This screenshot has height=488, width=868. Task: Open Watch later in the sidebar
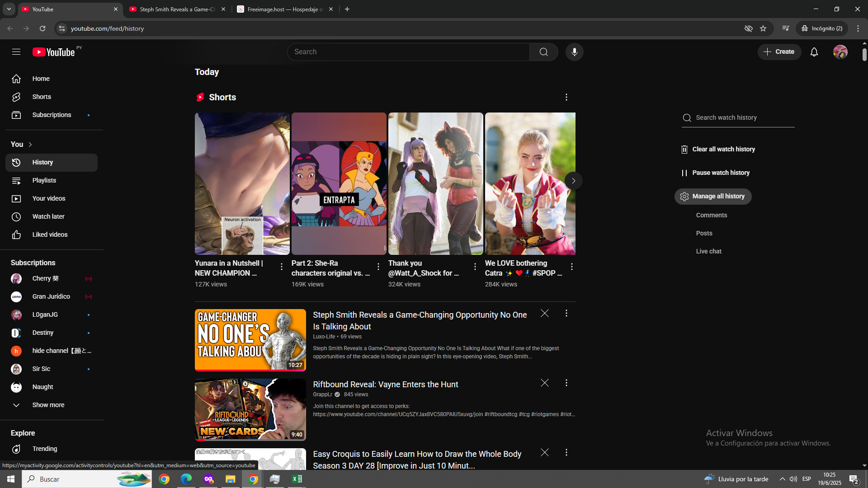52,217
